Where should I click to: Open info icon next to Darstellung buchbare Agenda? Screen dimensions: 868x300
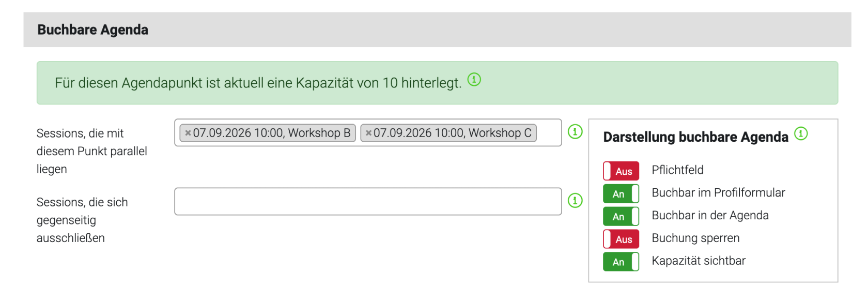[x=801, y=133]
